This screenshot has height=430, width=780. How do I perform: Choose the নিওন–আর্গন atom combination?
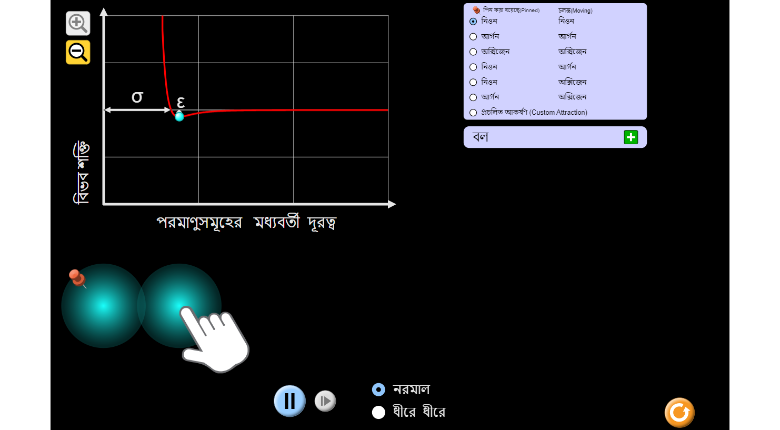pyautogui.click(x=473, y=67)
